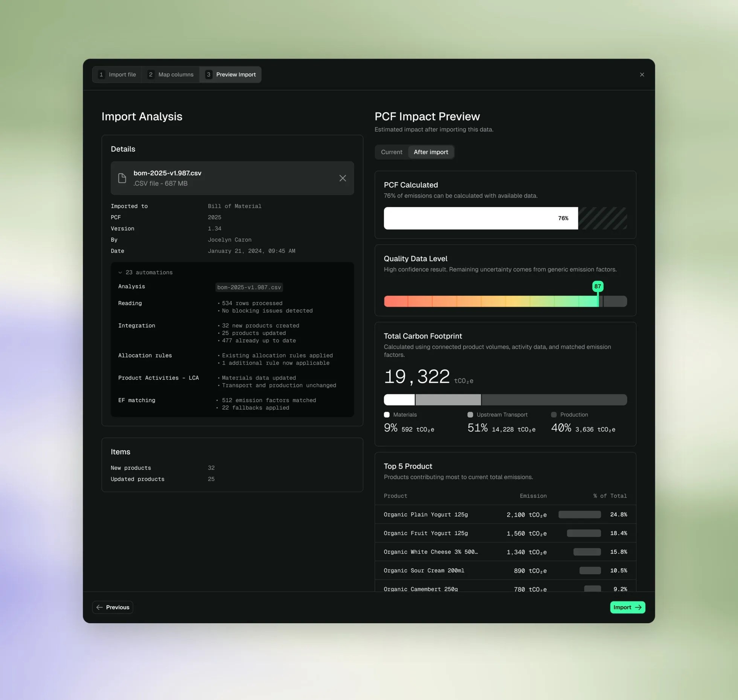Image resolution: width=738 pixels, height=700 pixels.
Task: Click the Upstream Transport legend swatch
Action: [x=470, y=415]
